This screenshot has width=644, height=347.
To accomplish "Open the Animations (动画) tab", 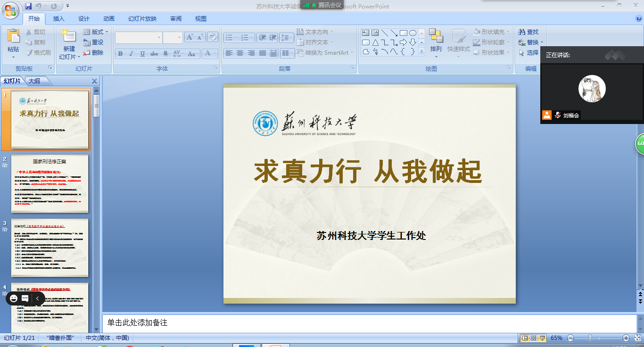I will tap(109, 19).
